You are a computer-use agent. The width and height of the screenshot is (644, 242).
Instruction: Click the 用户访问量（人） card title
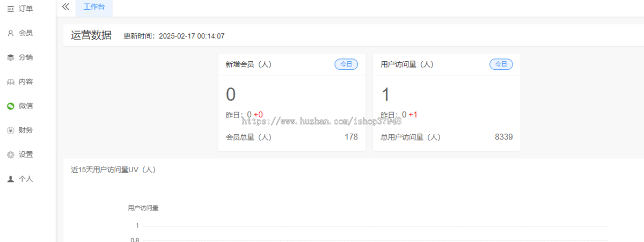[407, 64]
